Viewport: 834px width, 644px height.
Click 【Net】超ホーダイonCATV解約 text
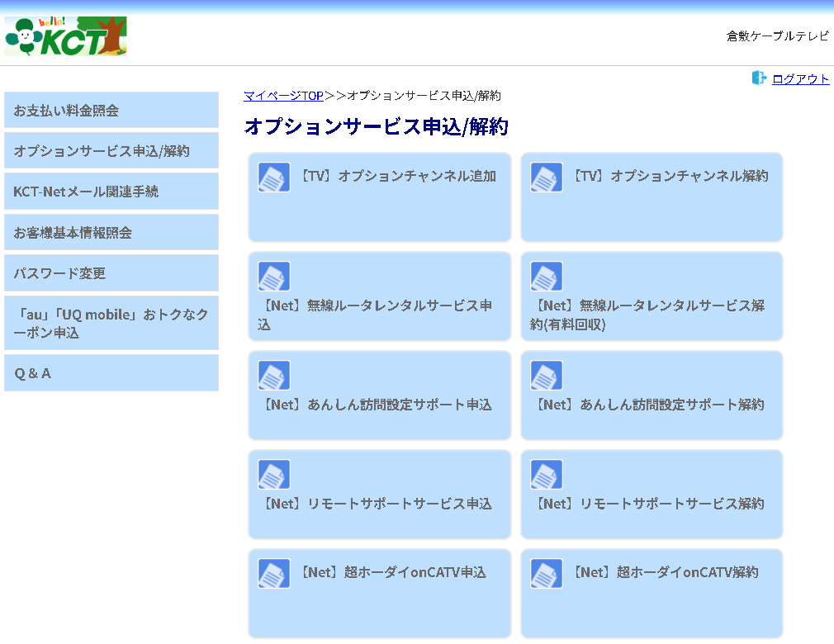pos(665,572)
